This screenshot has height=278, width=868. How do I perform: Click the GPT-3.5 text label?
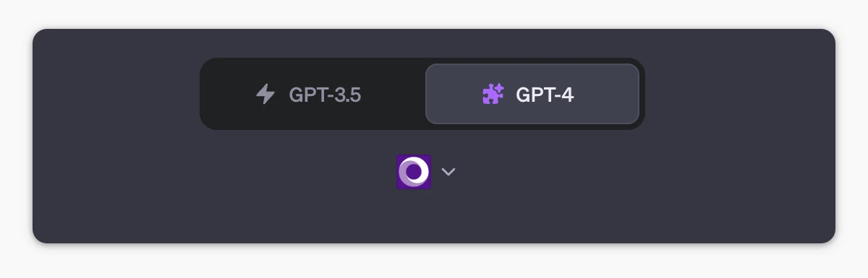click(325, 95)
